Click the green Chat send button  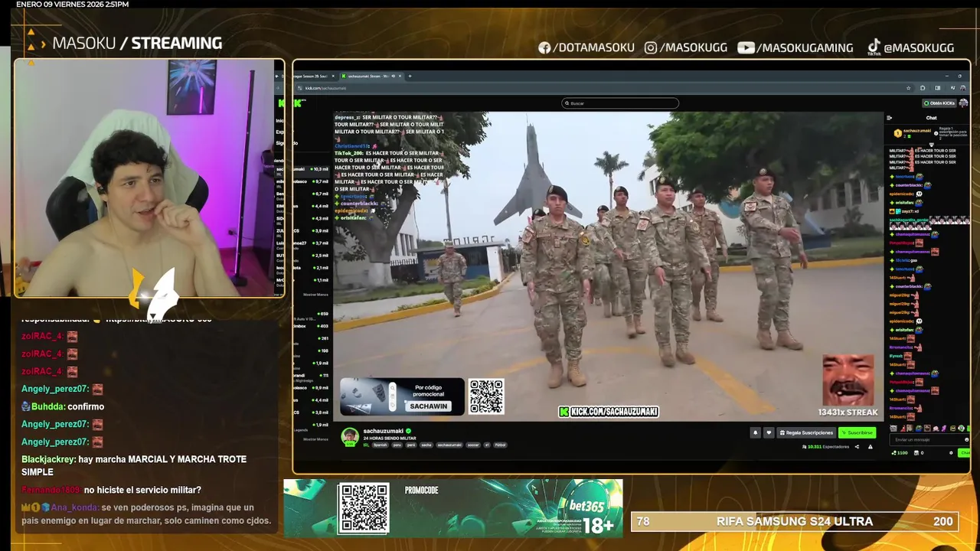[965, 453]
